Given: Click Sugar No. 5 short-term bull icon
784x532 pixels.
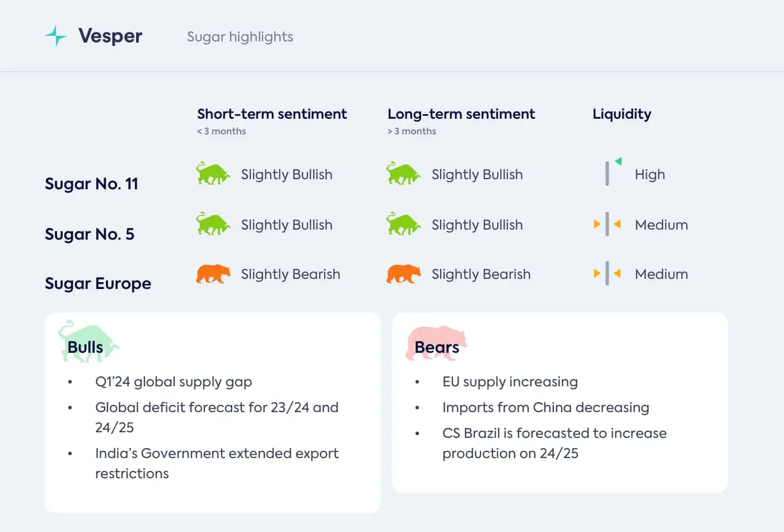Looking at the screenshot, I should coord(213,224).
